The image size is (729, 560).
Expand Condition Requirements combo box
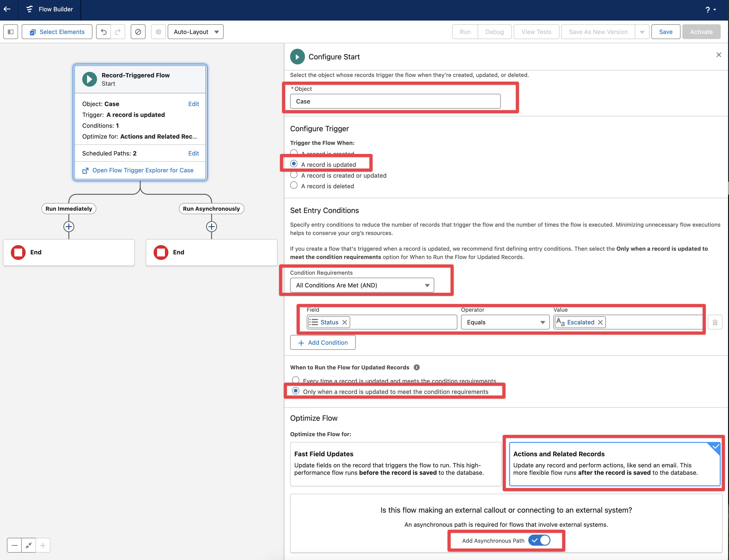point(362,285)
